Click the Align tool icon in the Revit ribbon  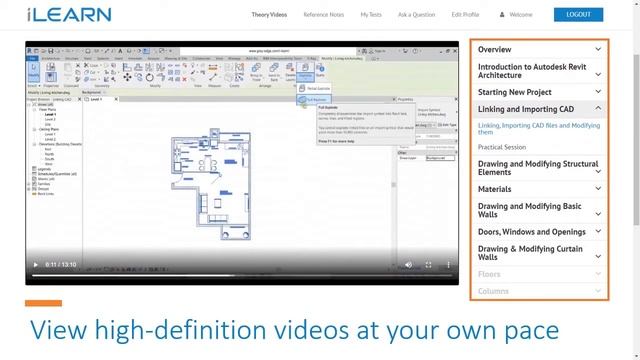click(127, 67)
